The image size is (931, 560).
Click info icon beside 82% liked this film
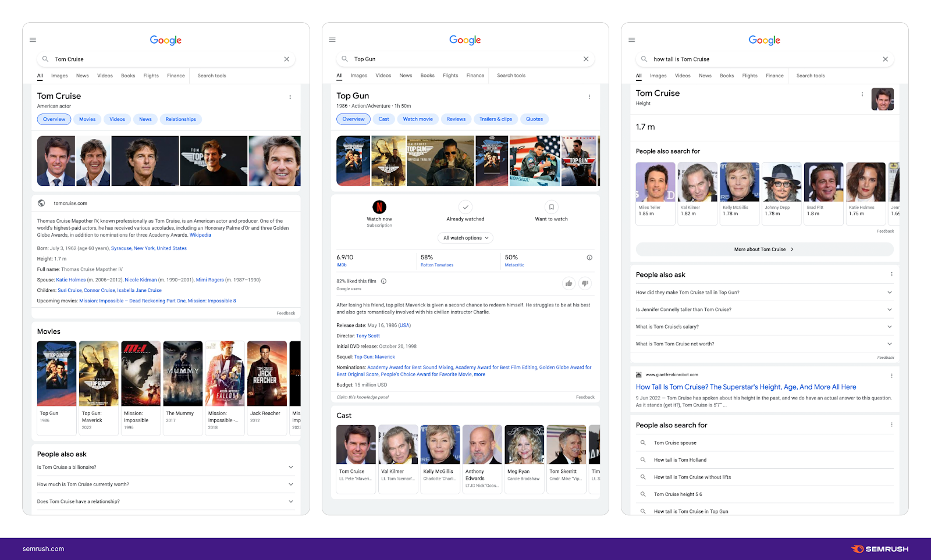383,281
